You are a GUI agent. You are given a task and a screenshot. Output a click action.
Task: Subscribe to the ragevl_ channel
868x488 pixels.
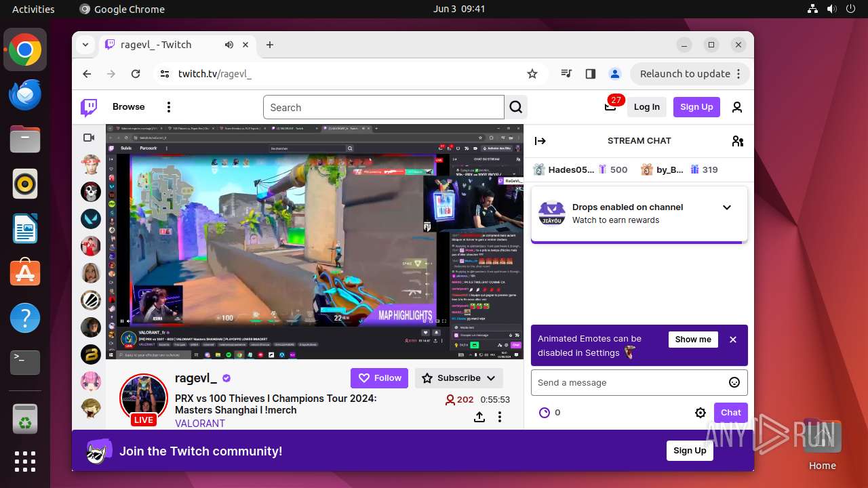[458, 378]
